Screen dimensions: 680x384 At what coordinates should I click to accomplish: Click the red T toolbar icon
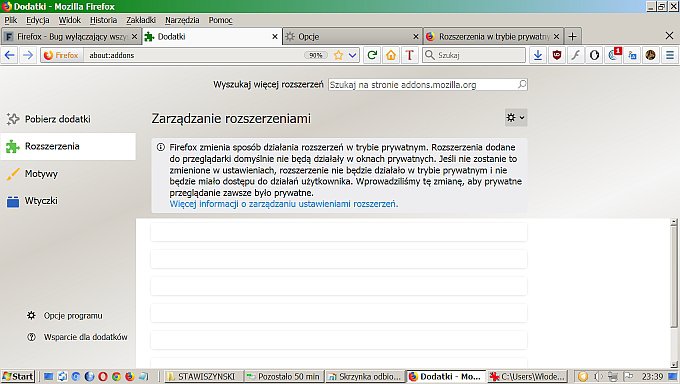tap(410, 55)
